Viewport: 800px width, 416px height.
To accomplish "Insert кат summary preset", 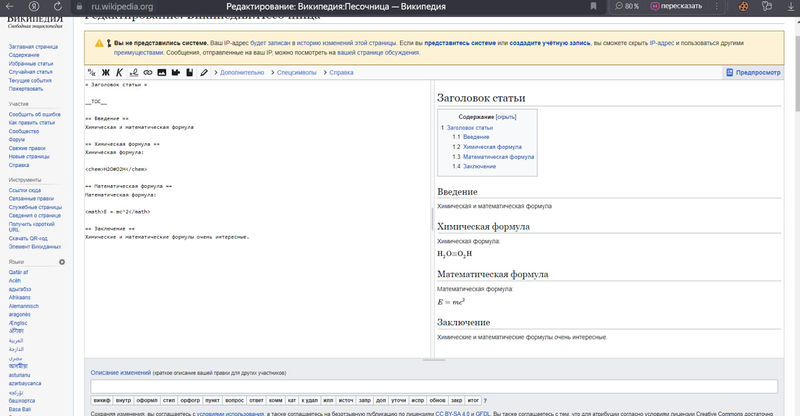I will point(292,401).
